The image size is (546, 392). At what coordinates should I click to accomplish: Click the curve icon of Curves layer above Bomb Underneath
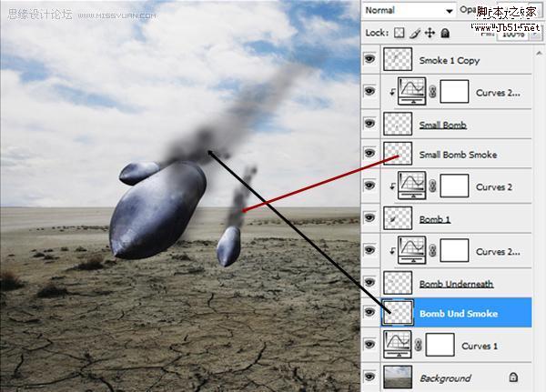pyautogui.click(x=412, y=250)
